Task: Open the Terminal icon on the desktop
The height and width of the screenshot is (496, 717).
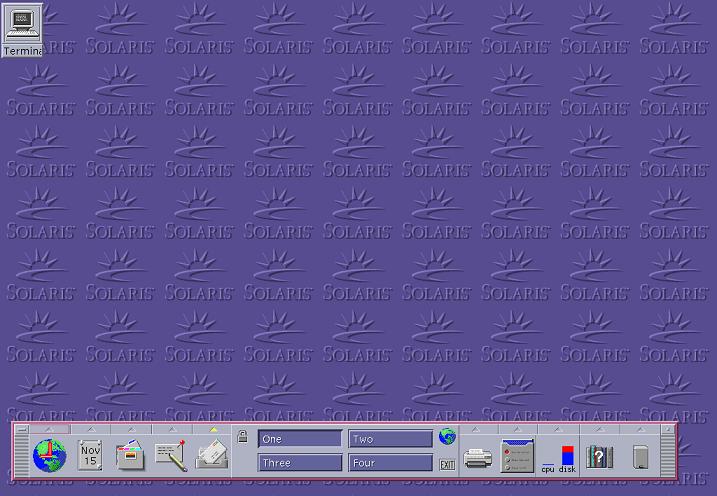Action: 22,30
